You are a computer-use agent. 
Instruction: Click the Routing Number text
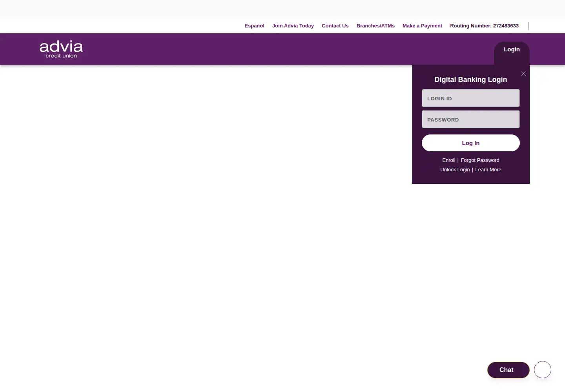tap(484, 26)
